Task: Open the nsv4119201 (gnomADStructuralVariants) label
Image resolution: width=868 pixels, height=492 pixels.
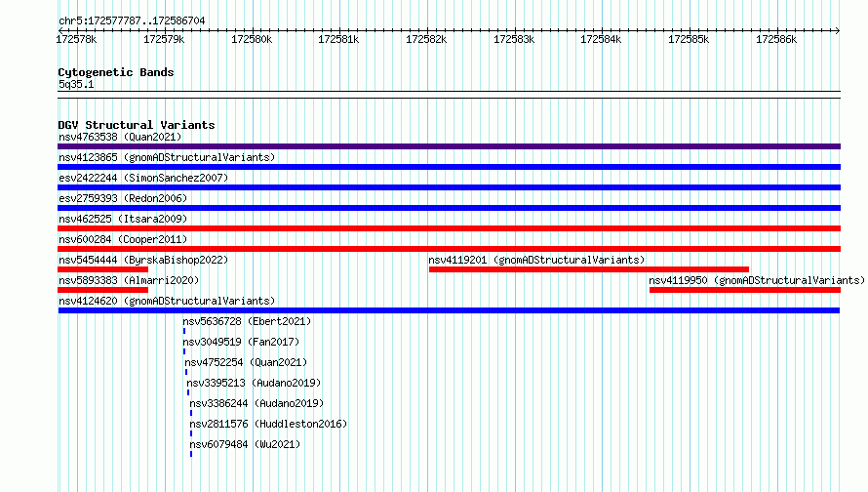Action: tap(537, 260)
